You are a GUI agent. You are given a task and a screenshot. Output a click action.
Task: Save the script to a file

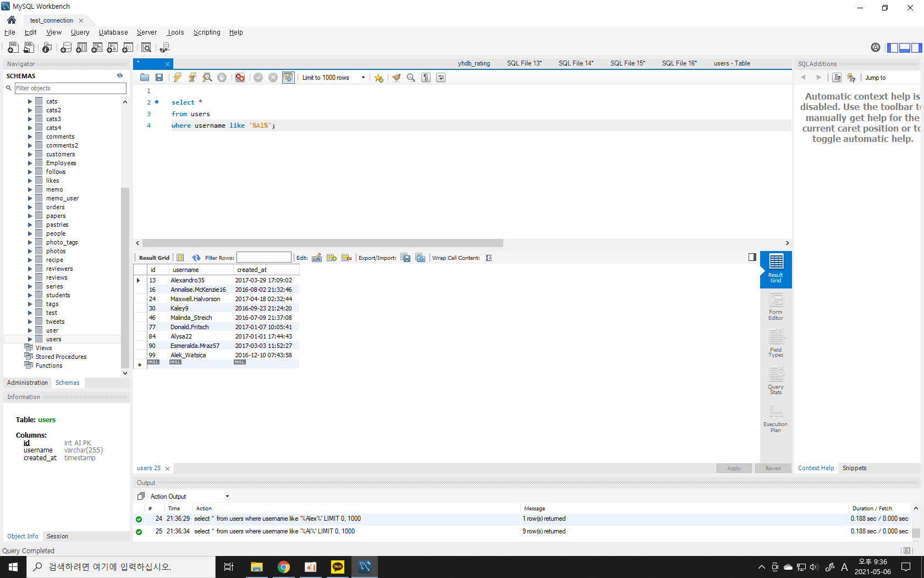point(159,78)
